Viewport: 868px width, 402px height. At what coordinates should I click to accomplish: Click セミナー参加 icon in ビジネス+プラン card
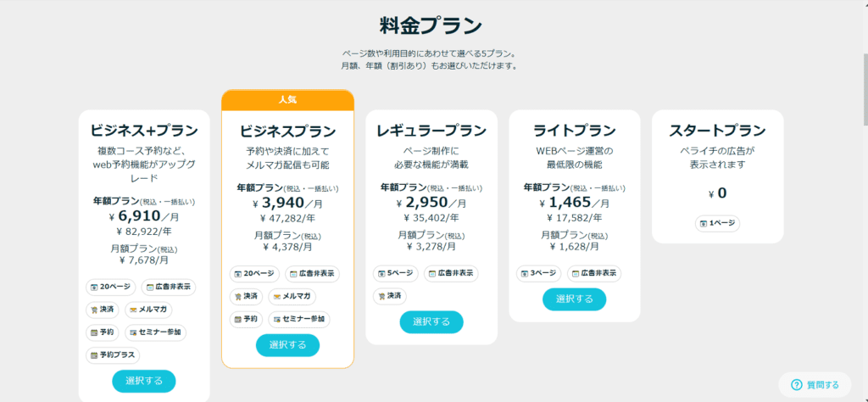(133, 332)
